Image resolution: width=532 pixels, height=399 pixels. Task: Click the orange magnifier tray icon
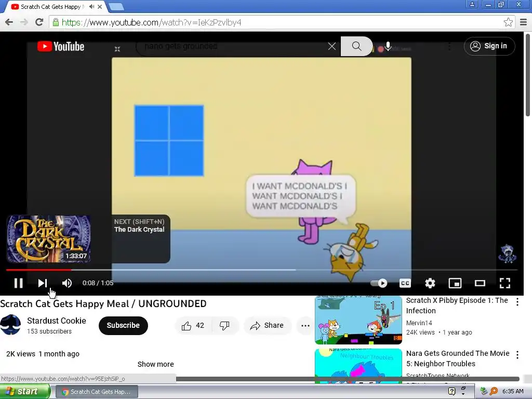[494, 392]
